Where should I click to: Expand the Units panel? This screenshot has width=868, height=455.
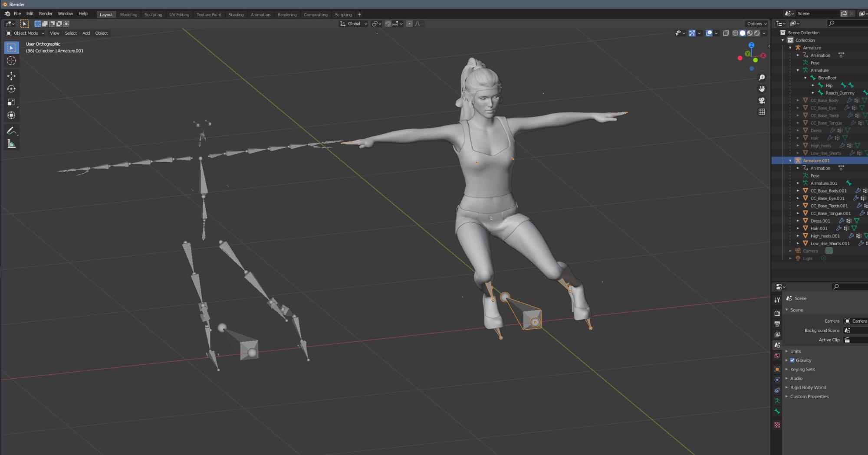point(796,351)
